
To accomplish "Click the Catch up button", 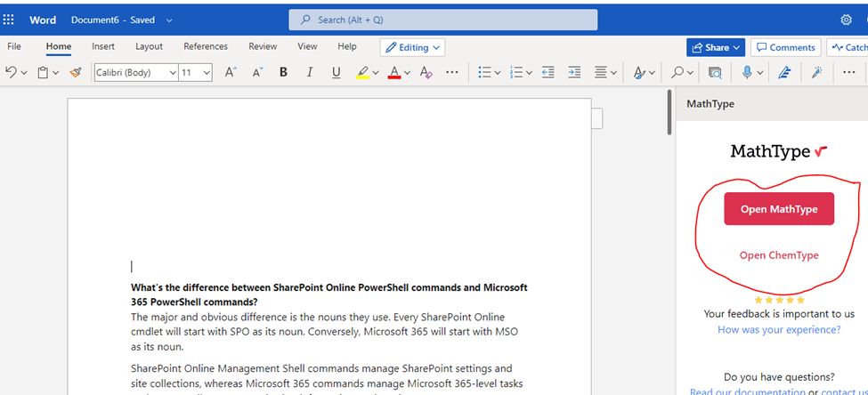I will click(x=848, y=47).
